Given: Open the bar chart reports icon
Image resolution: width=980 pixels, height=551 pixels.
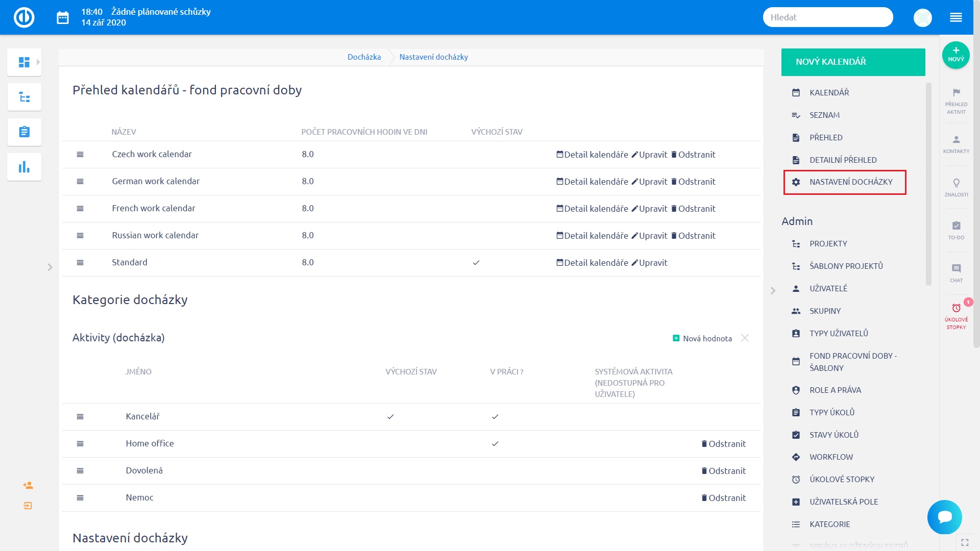Looking at the screenshot, I should [x=24, y=167].
